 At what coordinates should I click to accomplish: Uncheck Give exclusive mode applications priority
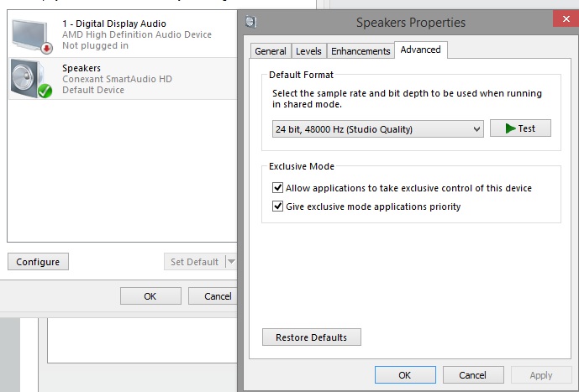tap(278, 206)
